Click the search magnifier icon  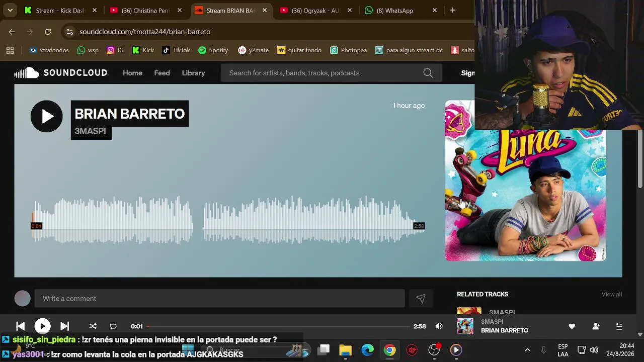[x=428, y=73]
